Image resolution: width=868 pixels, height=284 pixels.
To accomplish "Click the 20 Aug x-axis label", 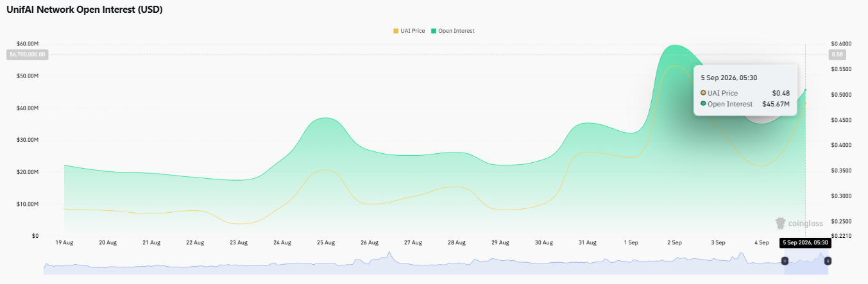I will (x=108, y=243).
